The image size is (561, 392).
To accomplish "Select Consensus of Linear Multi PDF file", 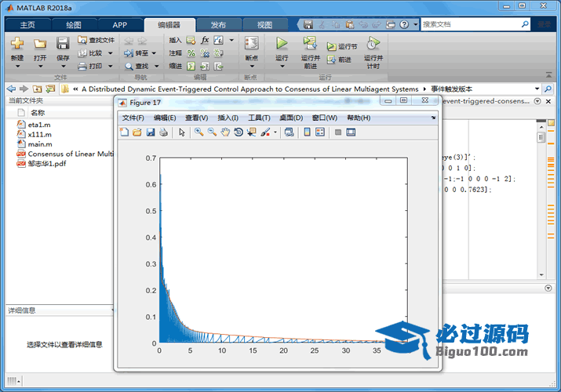I will tap(65, 154).
